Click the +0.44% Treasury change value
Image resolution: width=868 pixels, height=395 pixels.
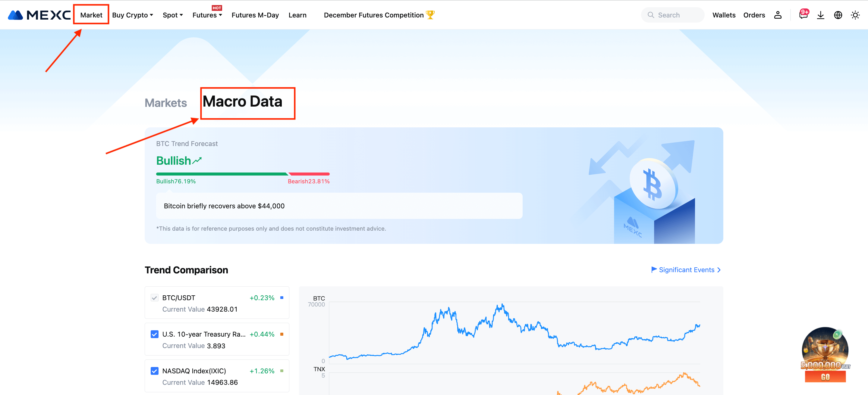(262, 334)
